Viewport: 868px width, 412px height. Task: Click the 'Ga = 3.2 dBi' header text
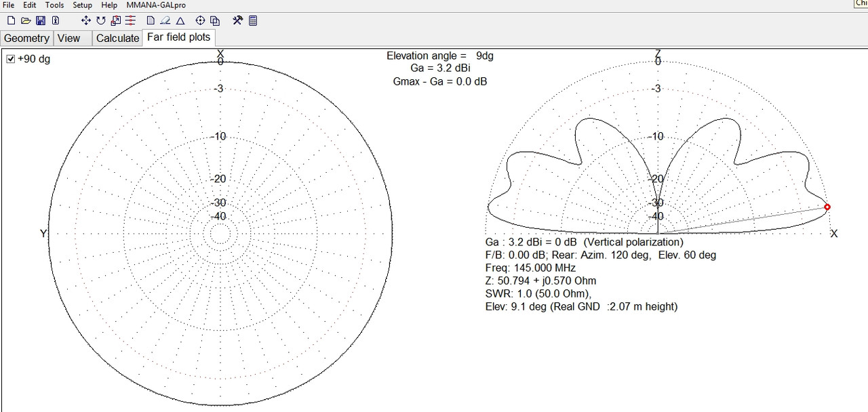(440, 68)
